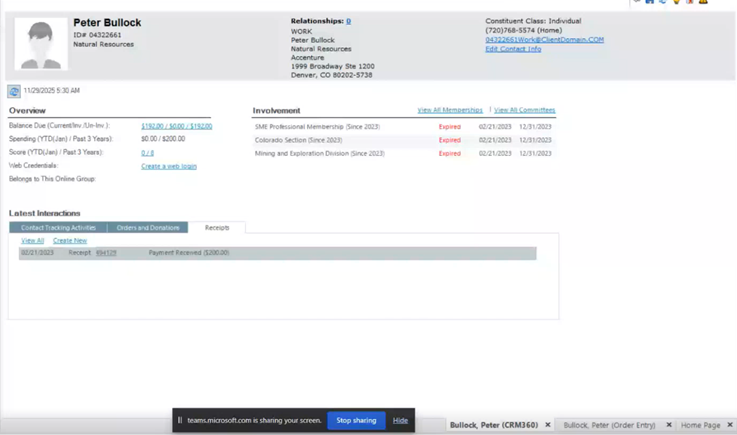Hide the Teams screen sharing bar
The height and width of the screenshot is (435, 737).
point(400,420)
